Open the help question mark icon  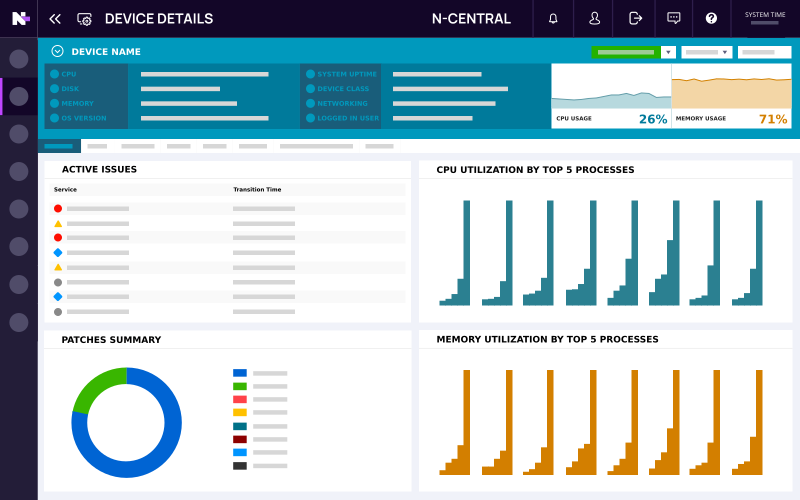click(x=711, y=18)
